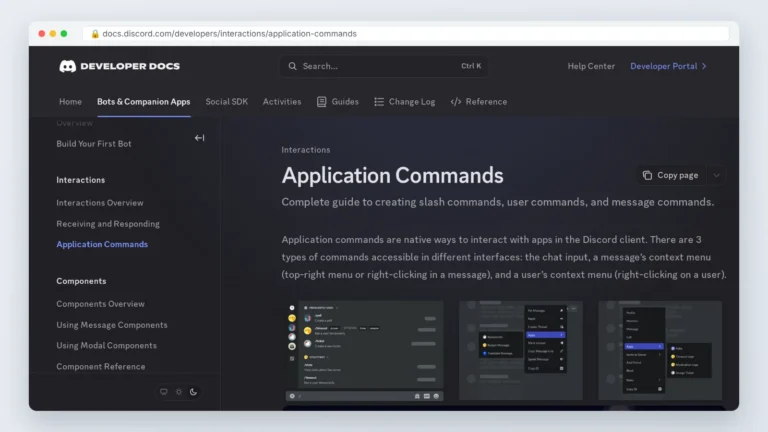This screenshot has height=432, width=768.
Task: Click the Developer Portal arrow chevron
Action: click(x=704, y=66)
